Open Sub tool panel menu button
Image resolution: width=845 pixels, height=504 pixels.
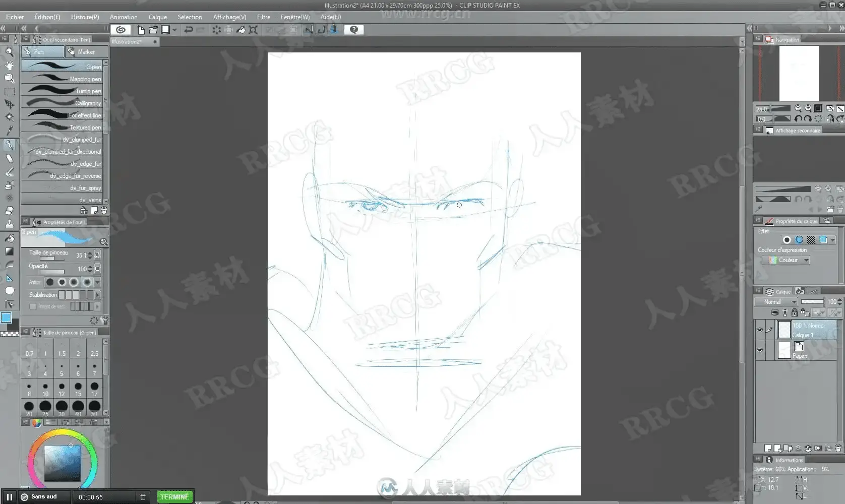(26, 39)
